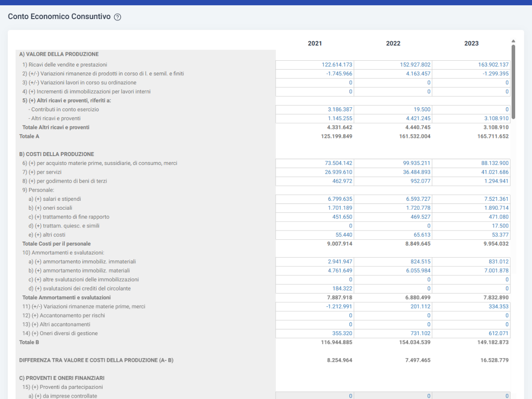The width and height of the screenshot is (532, 399).
Task: Select 2022 salari e stipendi field 6.593.727
Action: coord(393,199)
